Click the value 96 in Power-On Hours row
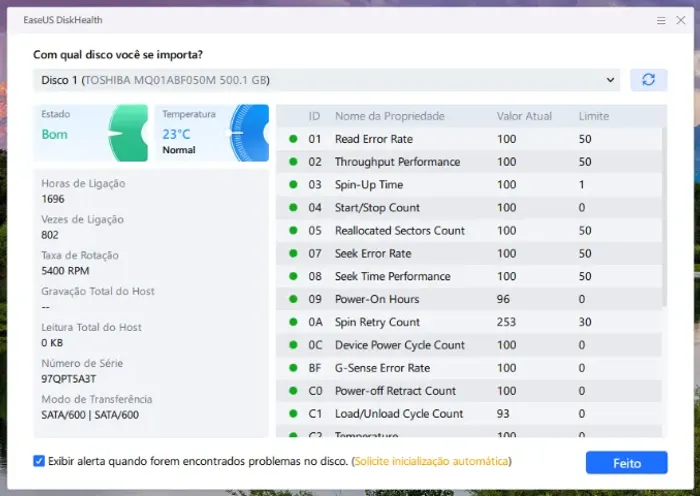Screen dimensions: 700x496 pyautogui.click(x=503, y=299)
